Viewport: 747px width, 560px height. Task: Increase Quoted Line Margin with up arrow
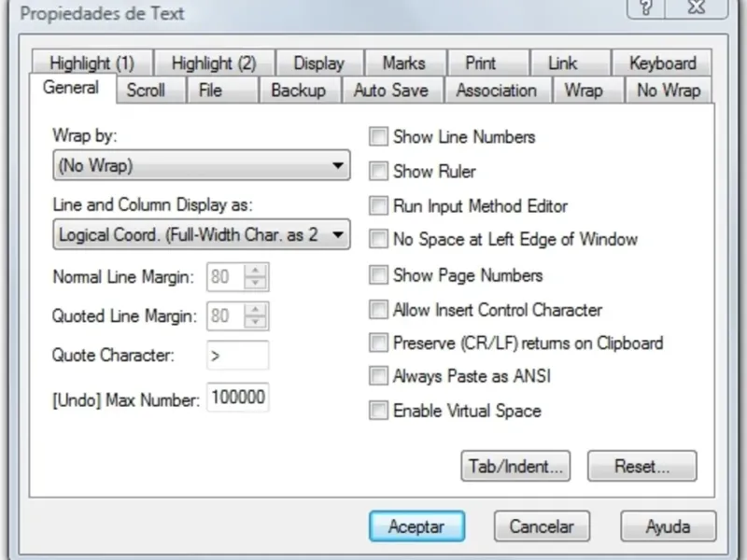[x=256, y=310]
